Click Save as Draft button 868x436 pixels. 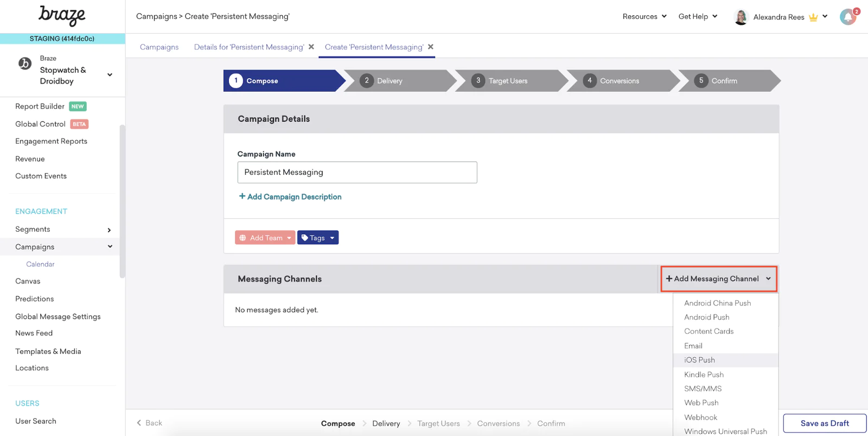tap(824, 424)
